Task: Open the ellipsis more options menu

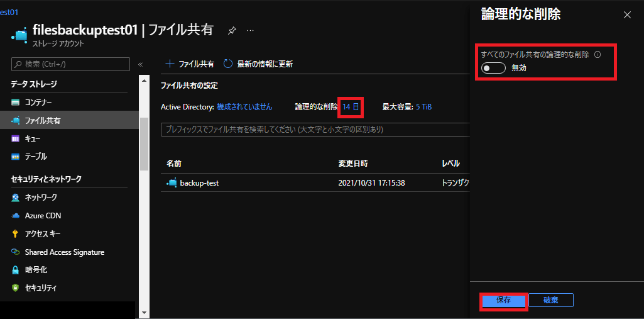Action: tap(251, 30)
